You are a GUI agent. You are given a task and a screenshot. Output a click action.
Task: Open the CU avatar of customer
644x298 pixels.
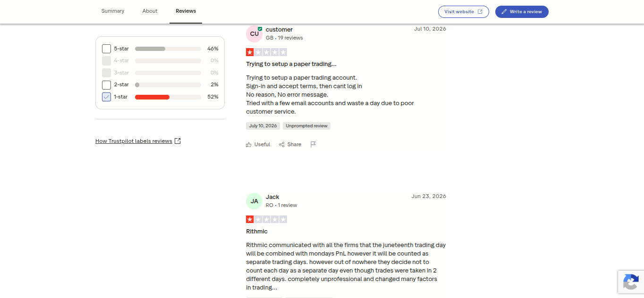pyautogui.click(x=254, y=34)
